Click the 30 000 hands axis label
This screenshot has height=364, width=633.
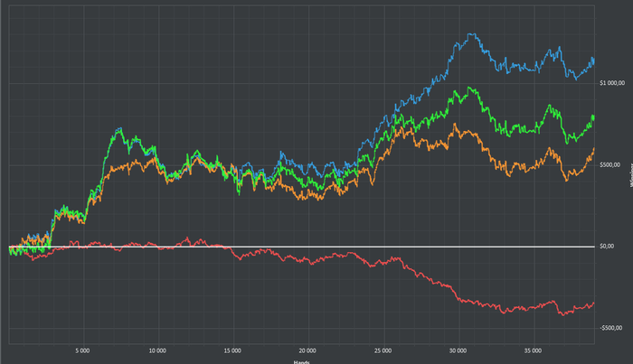coord(458,350)
